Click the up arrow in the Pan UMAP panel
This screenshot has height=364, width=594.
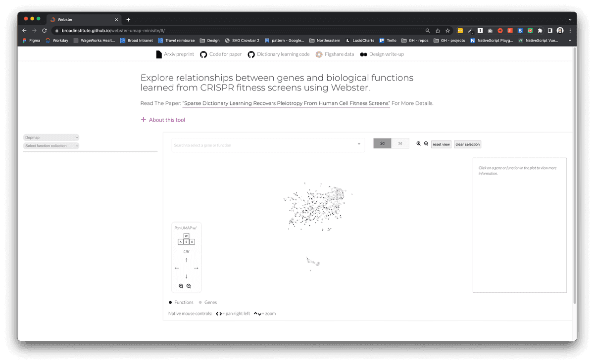tap(186, 259)
